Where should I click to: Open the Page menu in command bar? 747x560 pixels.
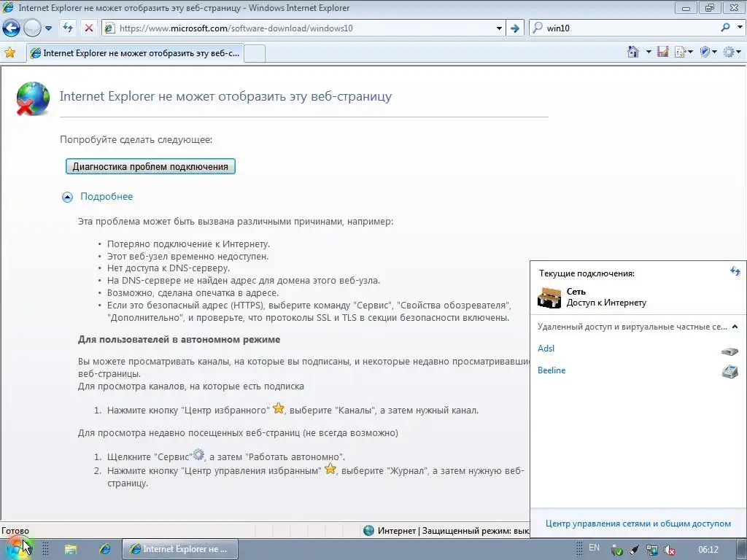pyautogui.click(x=684, y=52)
